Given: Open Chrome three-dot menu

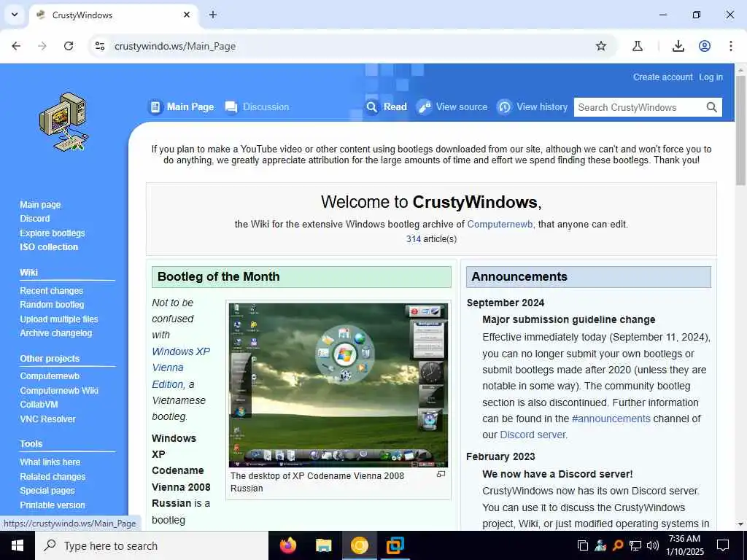Looking at the screenshot, I should [731, 46].
